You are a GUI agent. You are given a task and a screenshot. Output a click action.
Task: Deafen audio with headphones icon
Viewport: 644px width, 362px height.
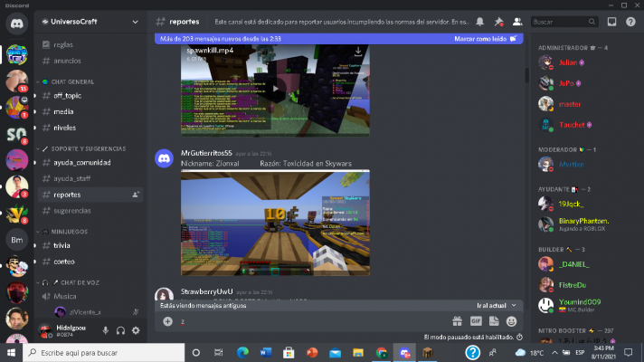(120, 330)
